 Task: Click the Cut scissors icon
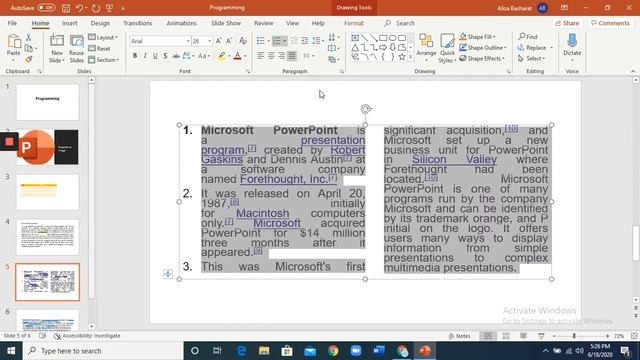click(29, 37)
